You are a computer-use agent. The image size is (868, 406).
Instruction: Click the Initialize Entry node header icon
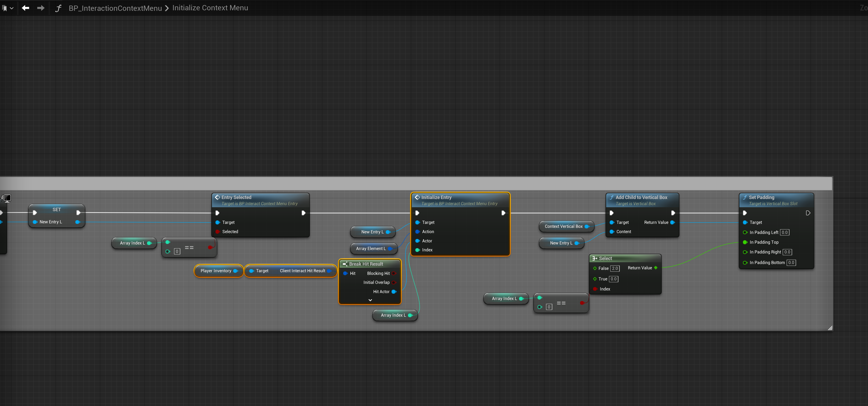(x=417, y=197)
